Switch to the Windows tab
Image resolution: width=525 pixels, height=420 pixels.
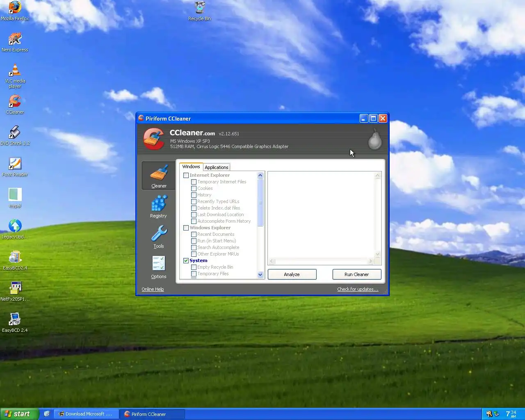click(191, 167)
